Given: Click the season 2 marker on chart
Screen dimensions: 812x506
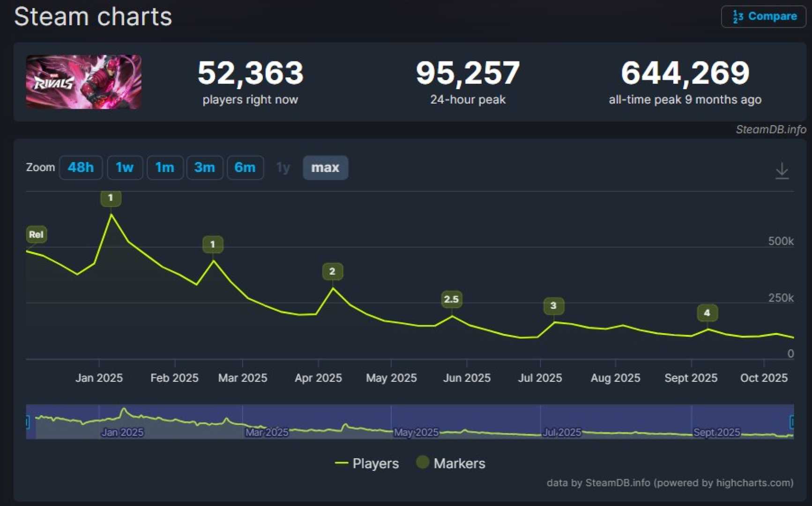Looking at the screenshot, I should coord(332,271).
